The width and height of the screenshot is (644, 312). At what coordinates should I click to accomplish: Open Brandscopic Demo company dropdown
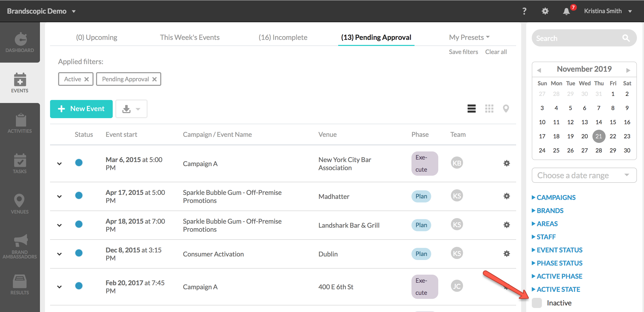[x=41, y=11]
